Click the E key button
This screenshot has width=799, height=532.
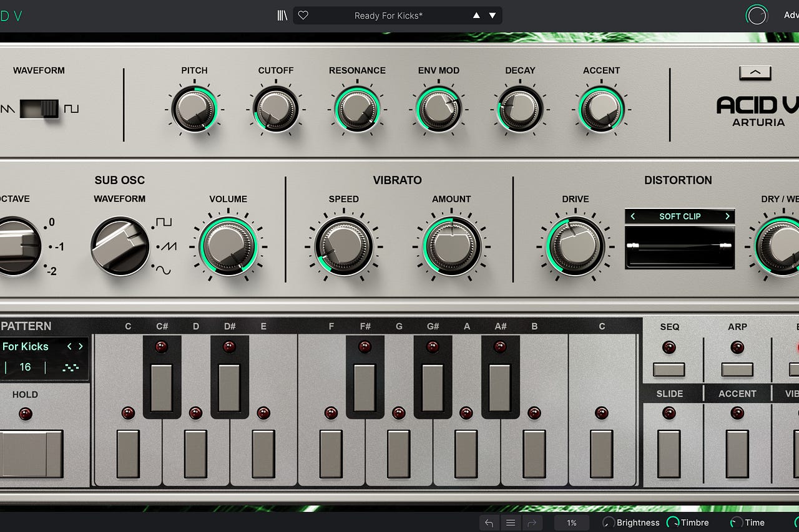[263, 454]
